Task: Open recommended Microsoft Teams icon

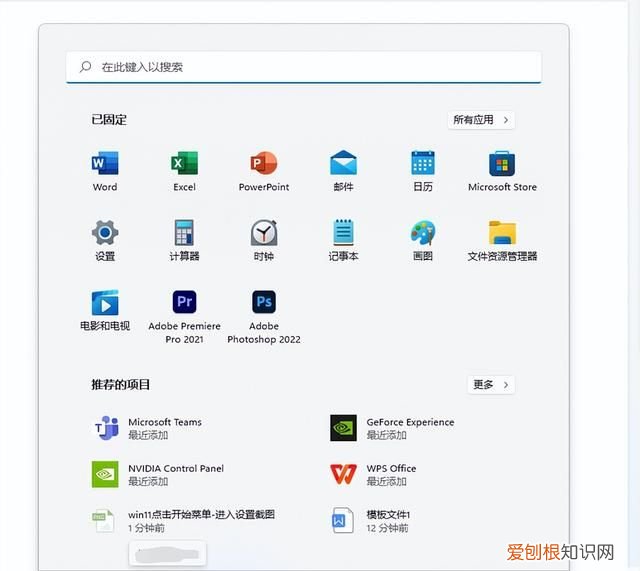Action: click(x=106, y=428)
